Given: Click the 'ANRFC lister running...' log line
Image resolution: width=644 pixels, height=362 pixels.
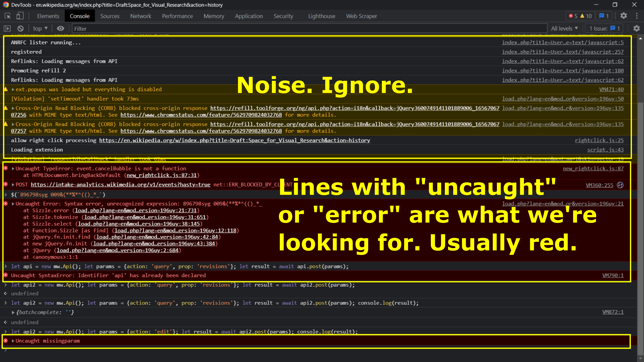Looking at the screenshot, I should coord(46,42).
